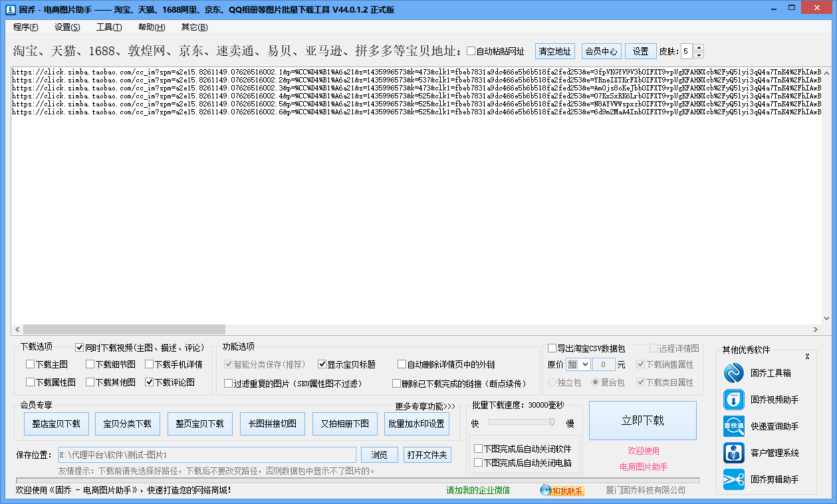This screenshot has height=504, width=837.
Task: Click the app logo in title bar
Action: pyautogui.click(x=10, y=9)
